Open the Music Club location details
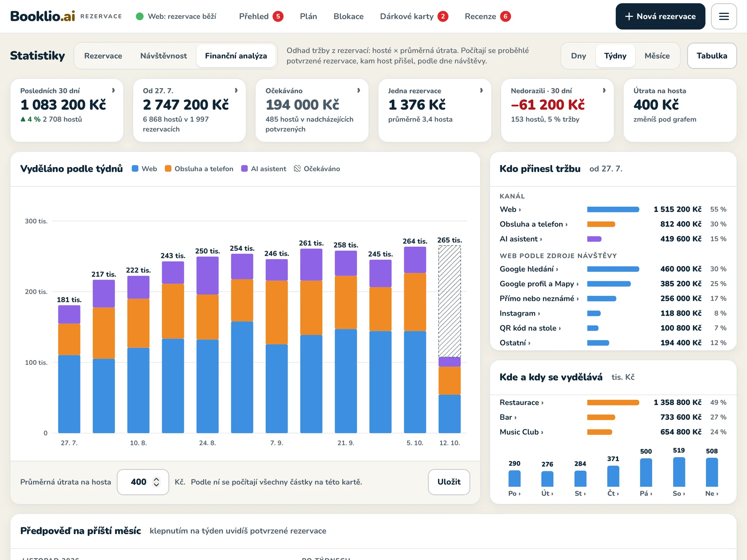 click(x=613, y=432)
